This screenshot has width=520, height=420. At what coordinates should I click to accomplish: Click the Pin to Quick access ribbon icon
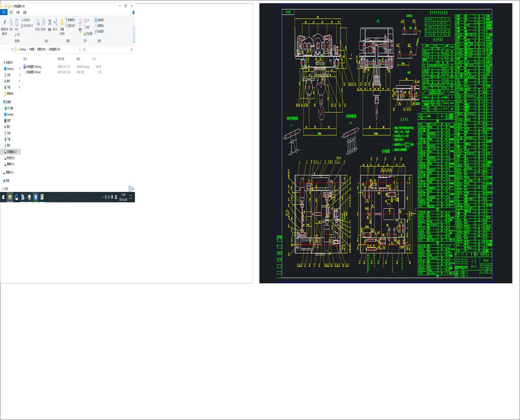click(x=4, y=22)
